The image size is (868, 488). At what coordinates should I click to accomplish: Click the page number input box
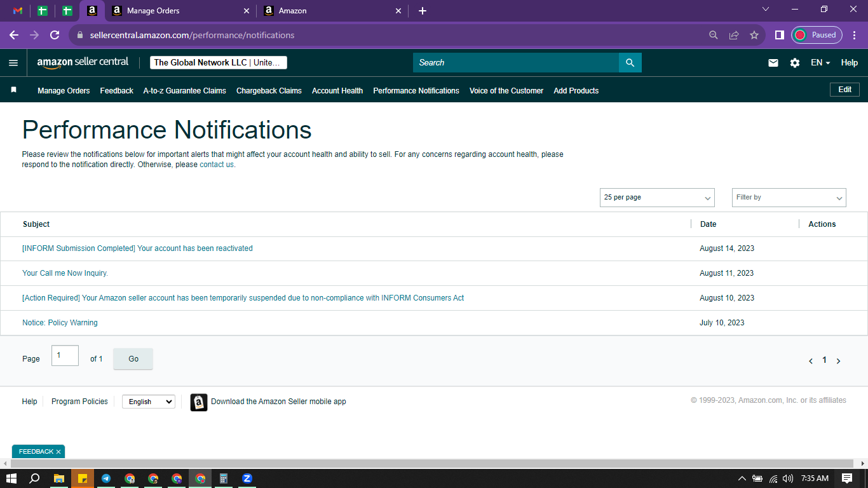click(65, 356)
